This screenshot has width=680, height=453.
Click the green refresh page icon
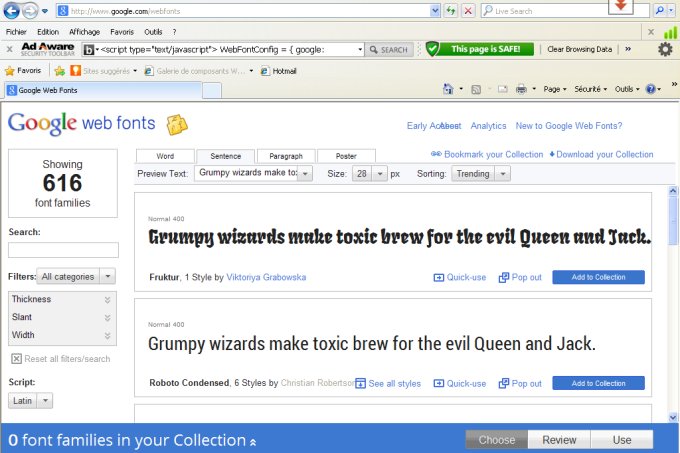pos(452,11)
